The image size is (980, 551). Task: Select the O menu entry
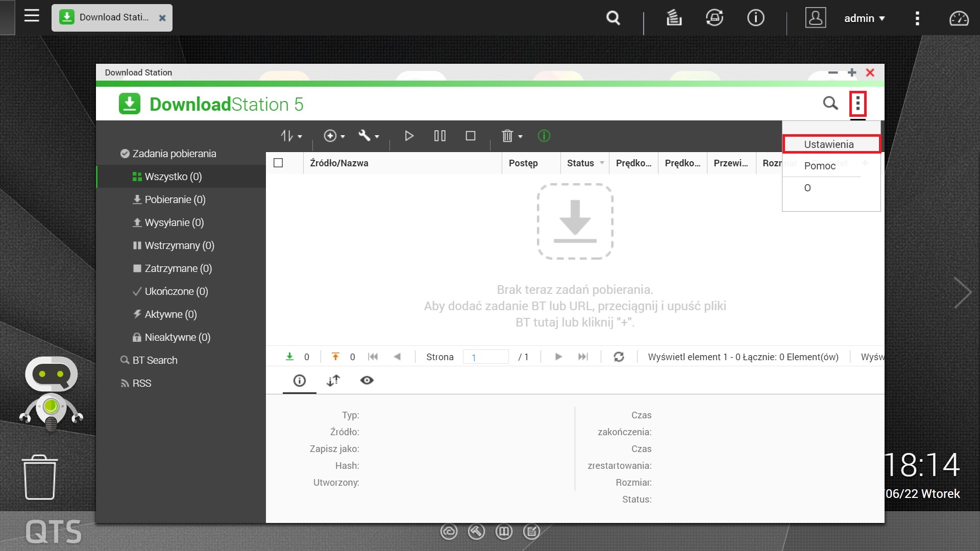807,188
